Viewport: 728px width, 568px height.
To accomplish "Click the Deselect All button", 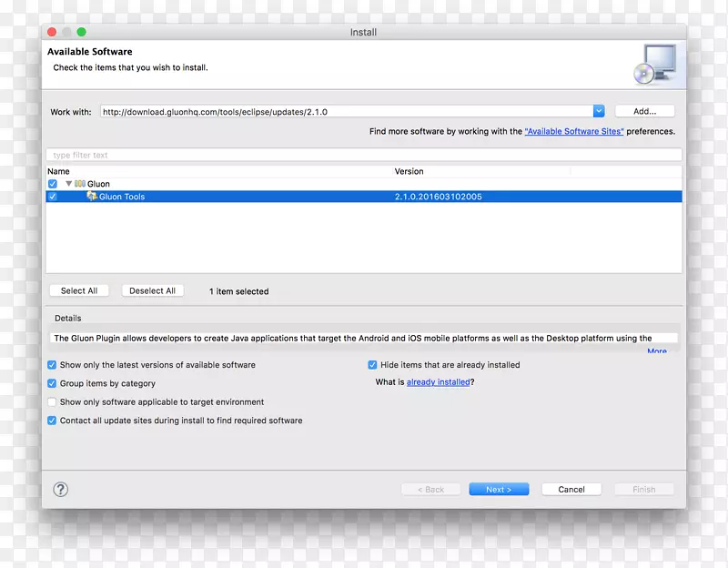I will click(x=152, y=290).
